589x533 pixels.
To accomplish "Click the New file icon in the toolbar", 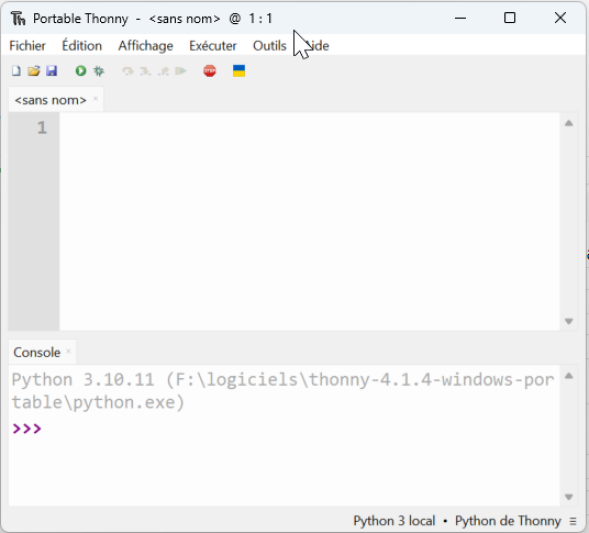I will point(16,71).
